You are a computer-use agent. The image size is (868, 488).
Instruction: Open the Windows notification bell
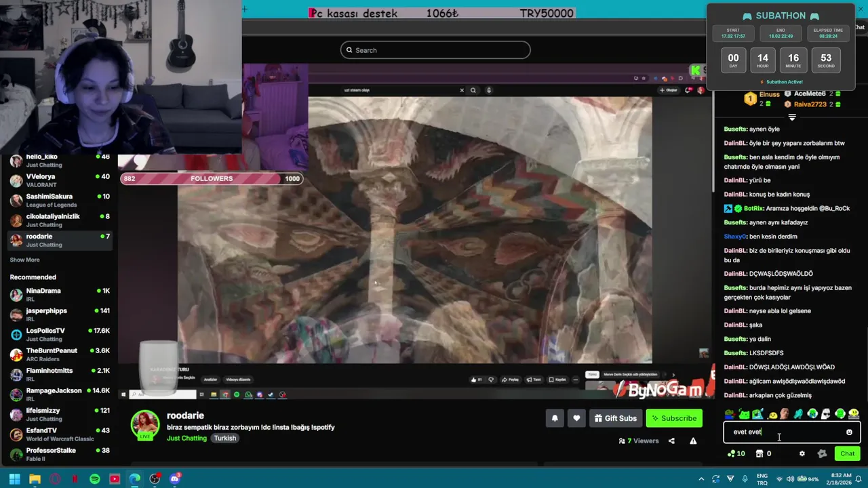859,479
